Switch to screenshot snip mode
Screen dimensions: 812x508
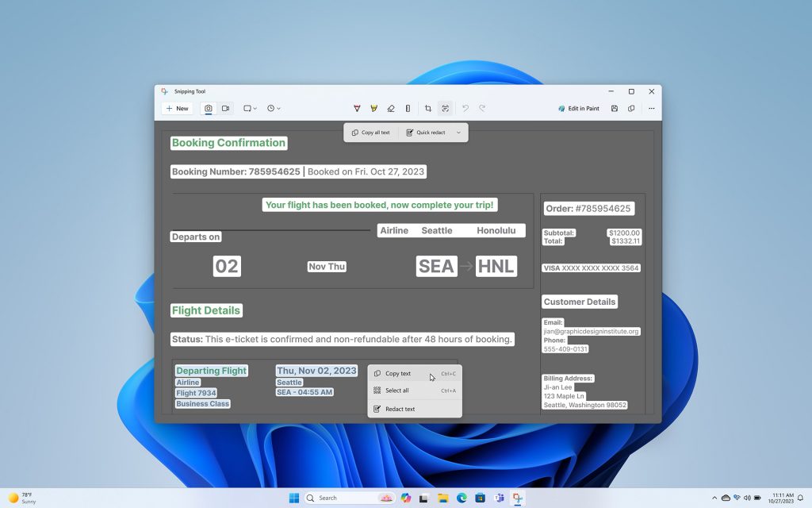(208, 108)
